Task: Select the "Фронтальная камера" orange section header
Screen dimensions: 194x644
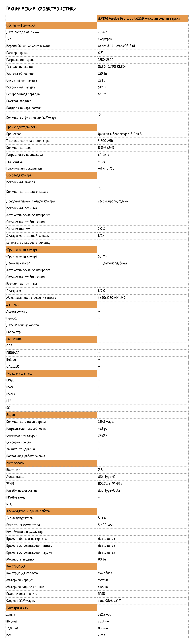Action: pos(22,249)
